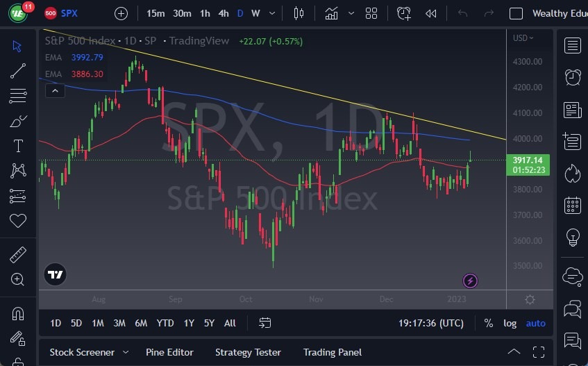Open the Stock Screener tab
The image size is (588, 366).
coord(82,352)
